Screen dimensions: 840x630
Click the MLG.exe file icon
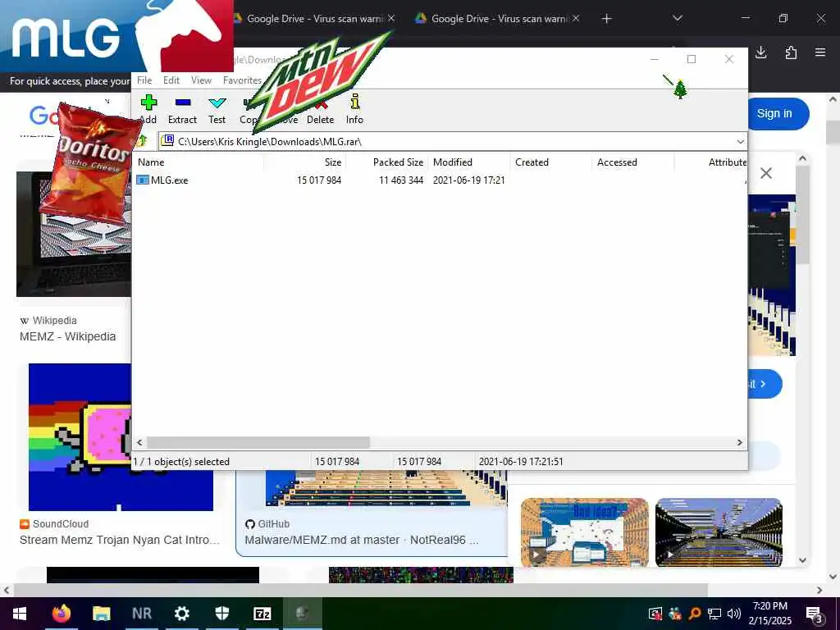click(143, 180)
